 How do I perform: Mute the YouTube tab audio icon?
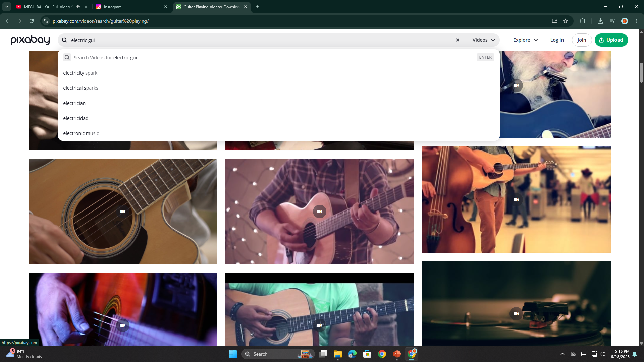78,7
